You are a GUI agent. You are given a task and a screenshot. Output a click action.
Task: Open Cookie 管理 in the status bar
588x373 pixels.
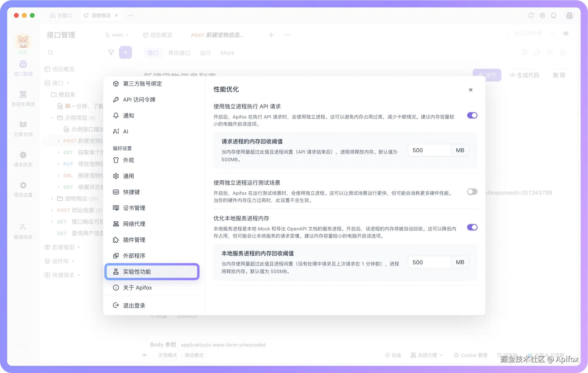[470, 355]
